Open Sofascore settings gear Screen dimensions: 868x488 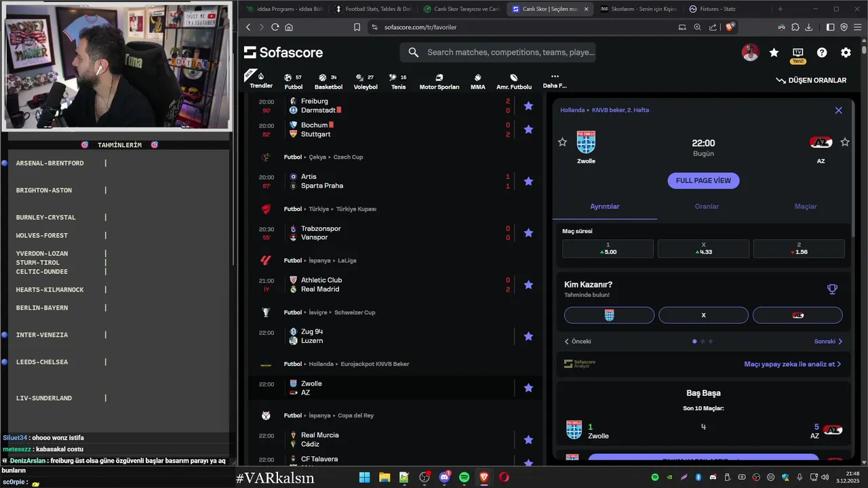tap(846, 52)
